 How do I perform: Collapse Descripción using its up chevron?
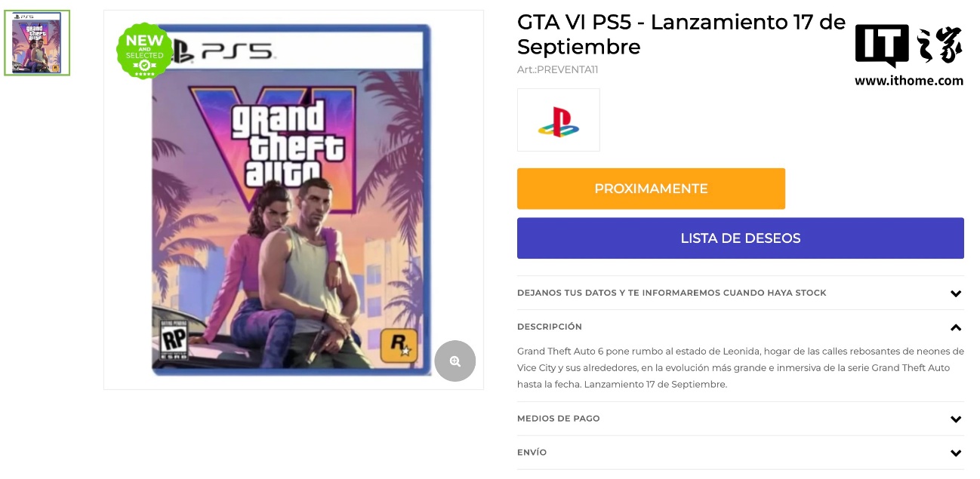tap(955, 327)
